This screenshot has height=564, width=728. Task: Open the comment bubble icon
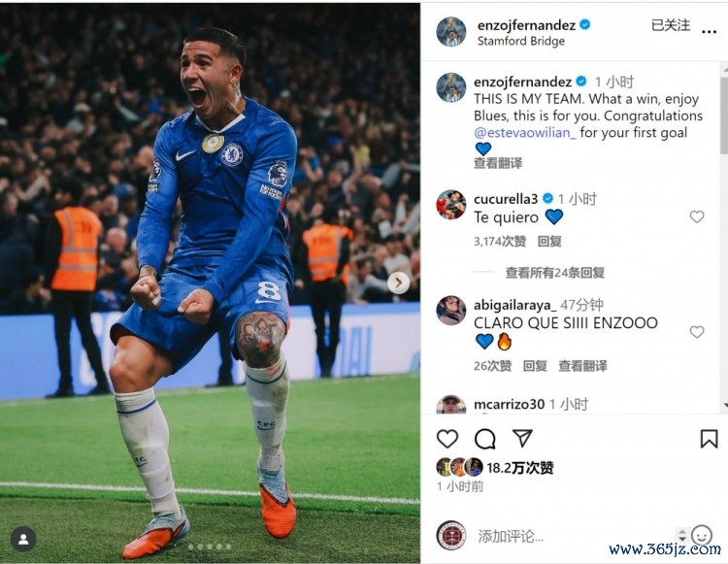(x=484, y=439)
